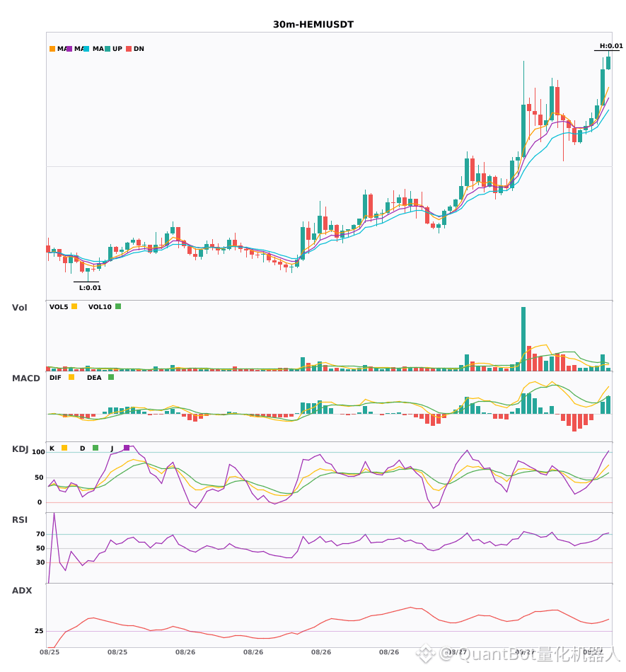
Task: Click the MACD panel label
Action: (25, 378)
